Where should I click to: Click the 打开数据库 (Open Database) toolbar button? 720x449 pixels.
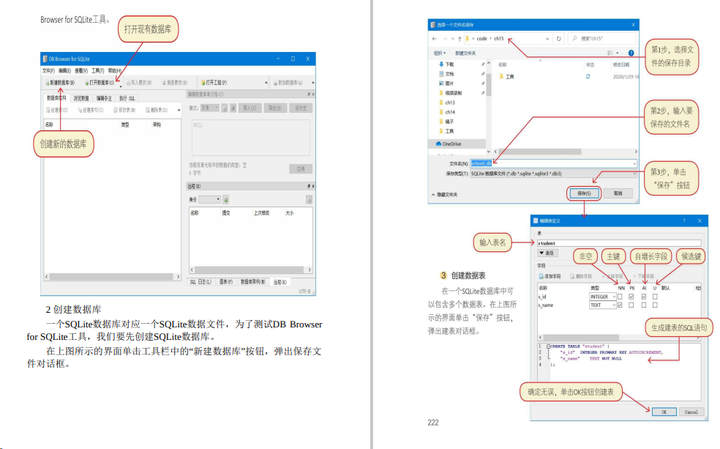pos(100,83)
